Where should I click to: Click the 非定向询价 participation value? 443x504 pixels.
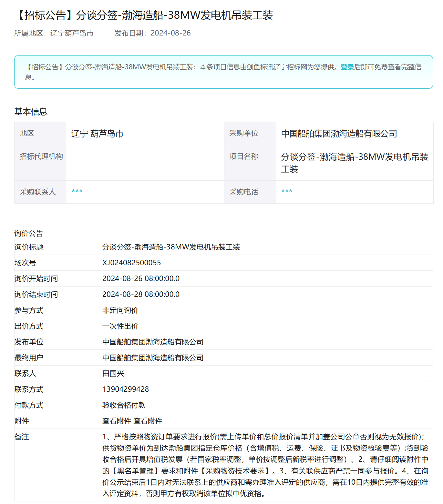pyautogui.click(x=120, y=310)
